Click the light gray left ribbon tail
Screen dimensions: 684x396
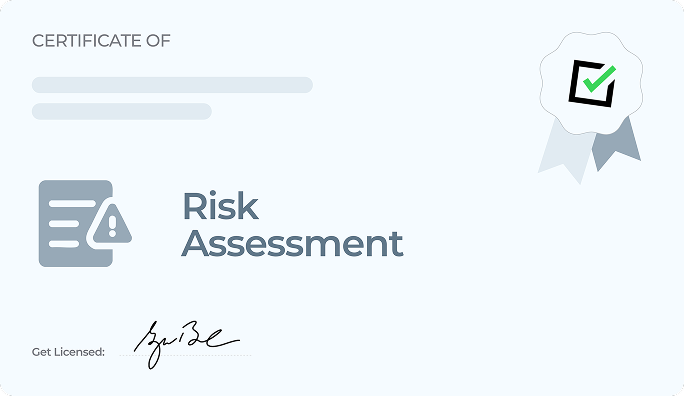(565, 153)
